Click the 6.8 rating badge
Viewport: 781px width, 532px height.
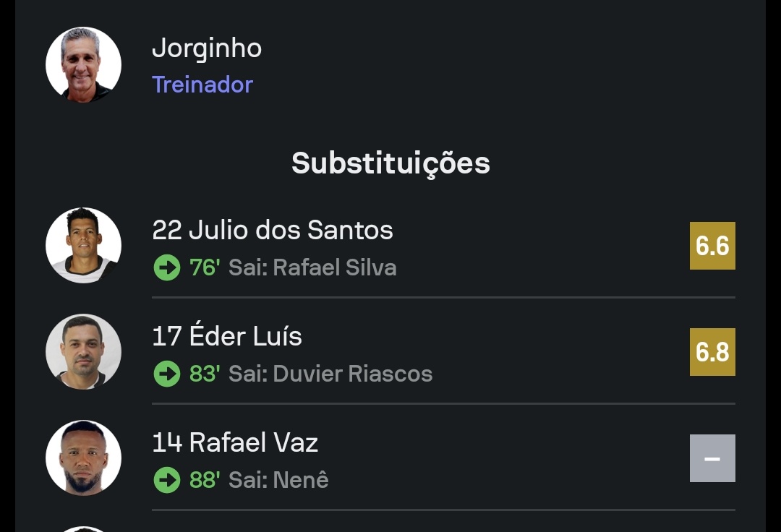click(712, 352)
